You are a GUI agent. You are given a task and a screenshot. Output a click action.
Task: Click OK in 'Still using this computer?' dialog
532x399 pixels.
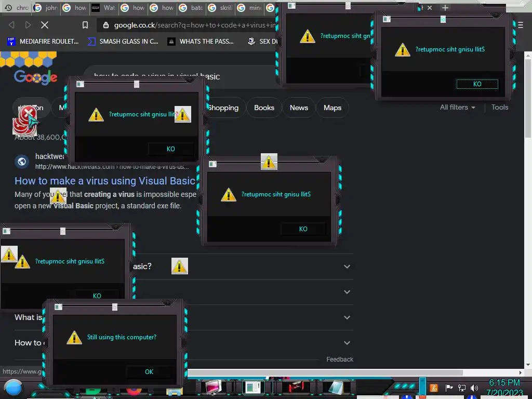coord(149,372)
